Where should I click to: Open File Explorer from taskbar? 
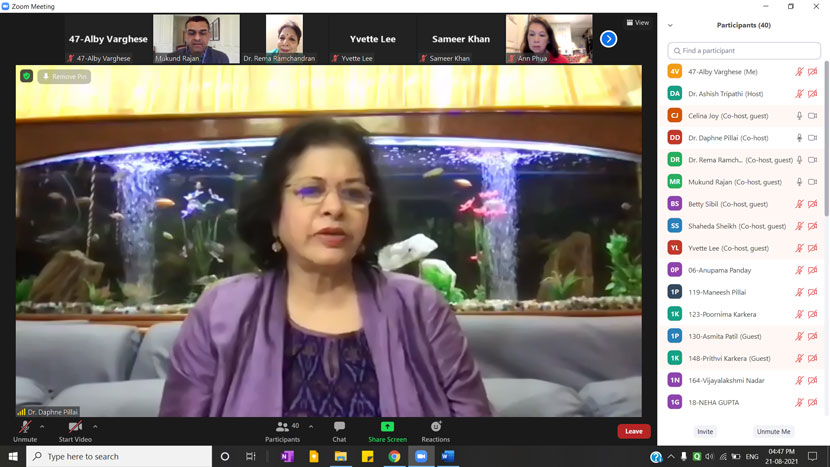[x=340, y=456]
